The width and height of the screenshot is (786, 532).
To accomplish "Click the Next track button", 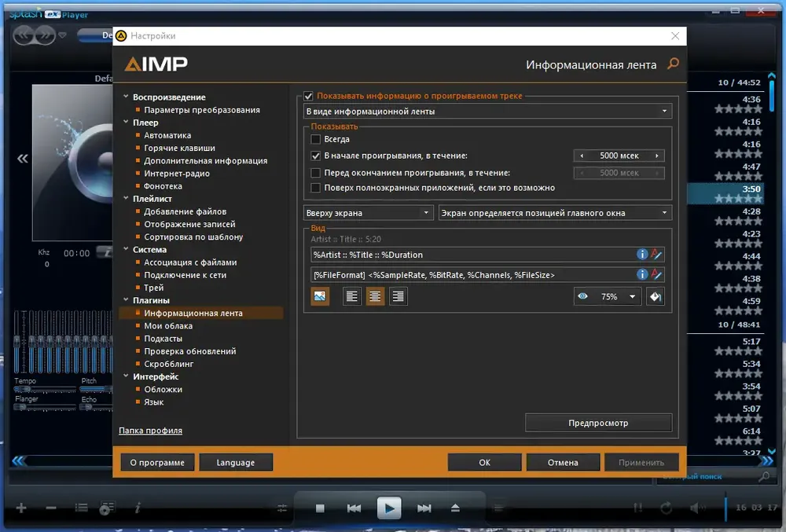I will coord(424,508).
